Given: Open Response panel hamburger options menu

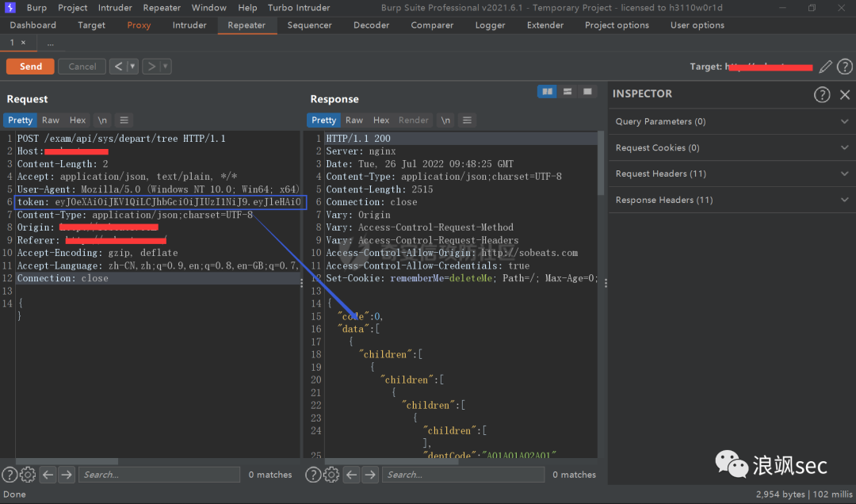Looking at the screenshot, I should pyautogui.click(x=467, y=120).
